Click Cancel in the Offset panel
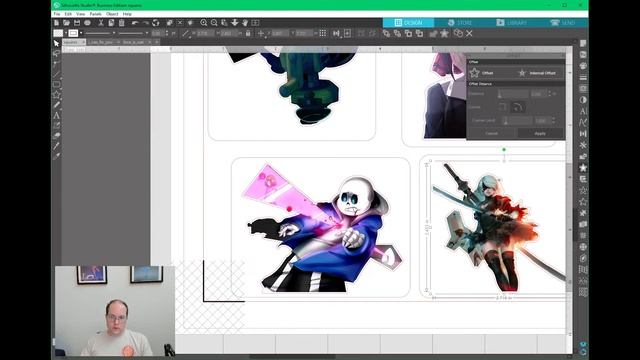Viewport: 640px width, 360px height. point(491,133)
